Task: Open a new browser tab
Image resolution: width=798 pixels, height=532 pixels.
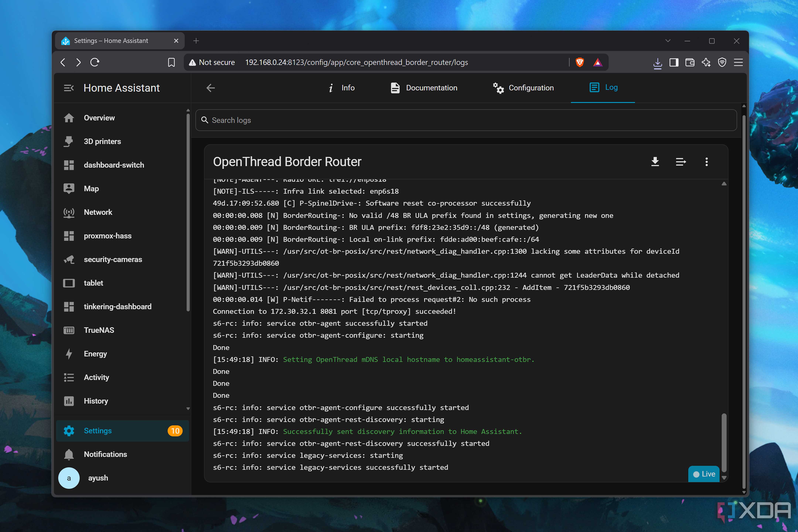Action: 196,41
